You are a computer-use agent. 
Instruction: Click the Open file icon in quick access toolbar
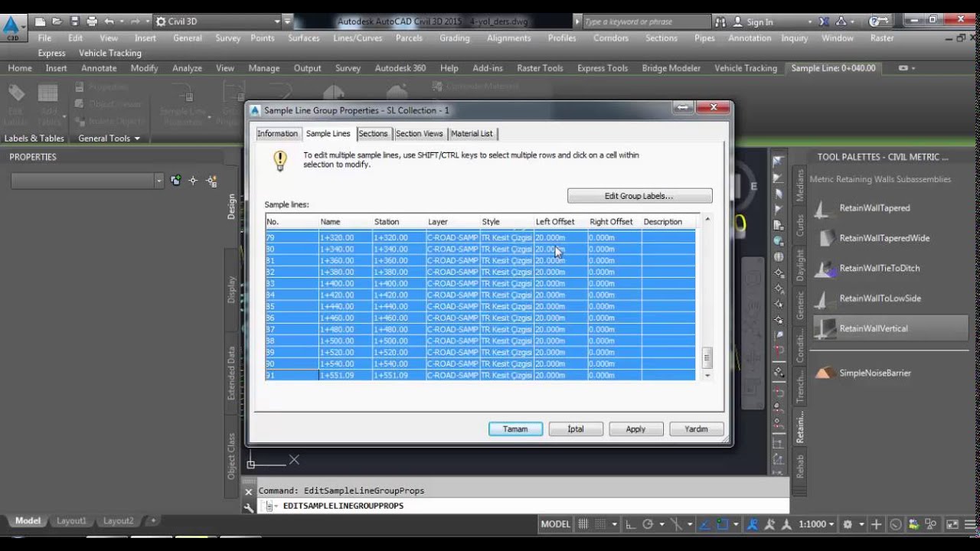coord(57,21)
